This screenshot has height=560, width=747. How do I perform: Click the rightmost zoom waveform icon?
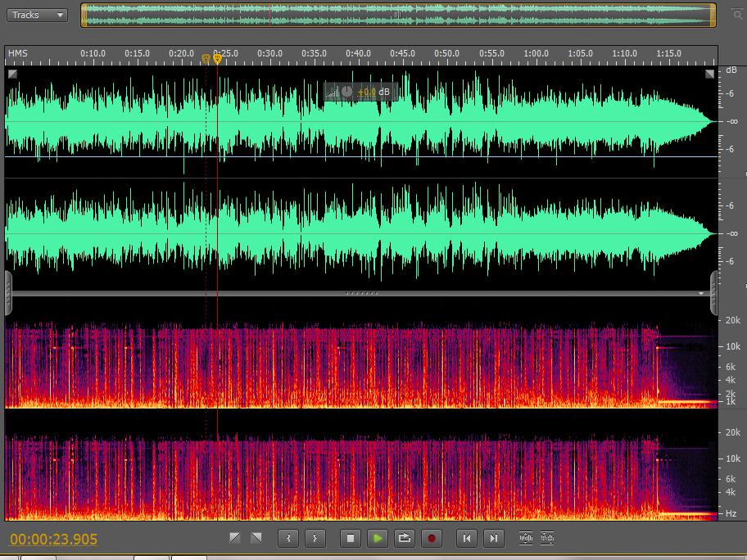[x=547, y=538]
